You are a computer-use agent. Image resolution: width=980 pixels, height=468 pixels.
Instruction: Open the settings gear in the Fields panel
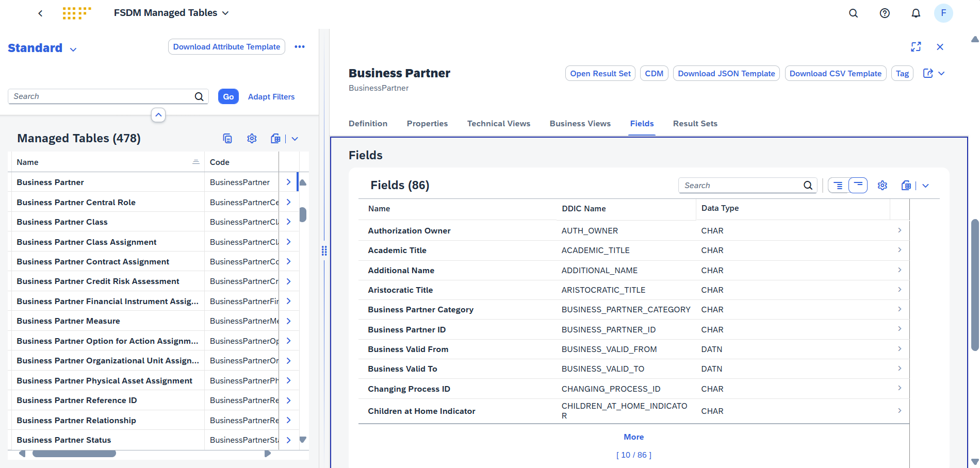point(882,185)
